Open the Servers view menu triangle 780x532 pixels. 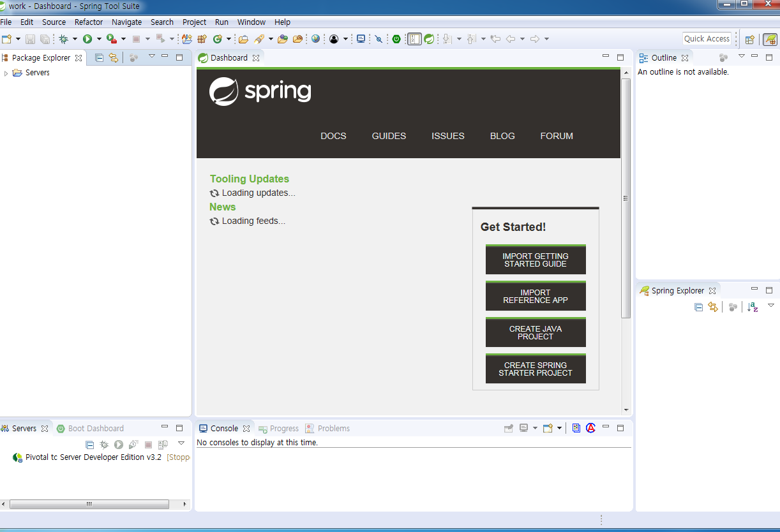[181, 443]
